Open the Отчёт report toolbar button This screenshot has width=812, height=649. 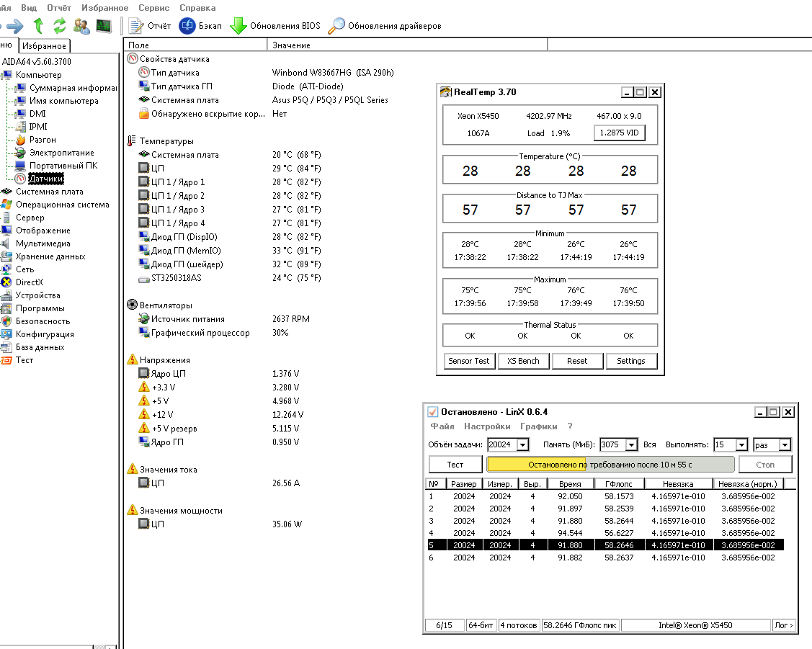(x=150, y=26)
